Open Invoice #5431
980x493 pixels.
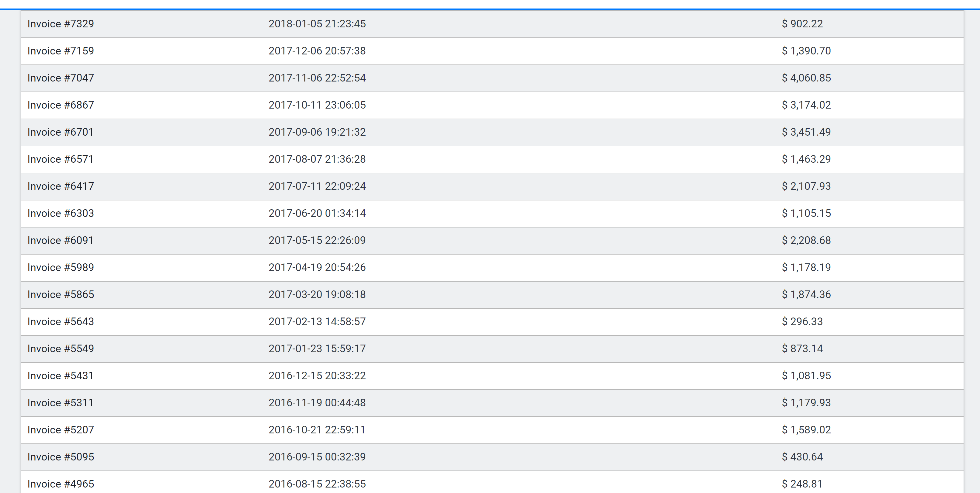pos(61,376)
